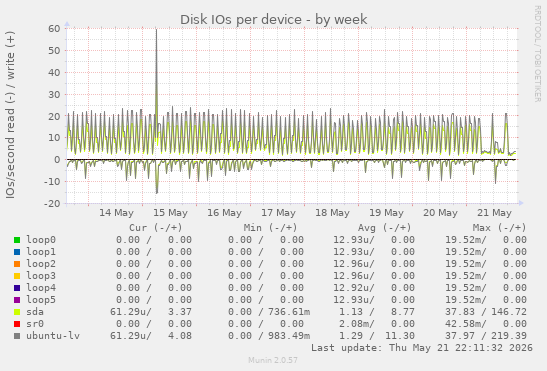
Task: Click the orange loop2 legend swatch
Action: click(17, 264)
